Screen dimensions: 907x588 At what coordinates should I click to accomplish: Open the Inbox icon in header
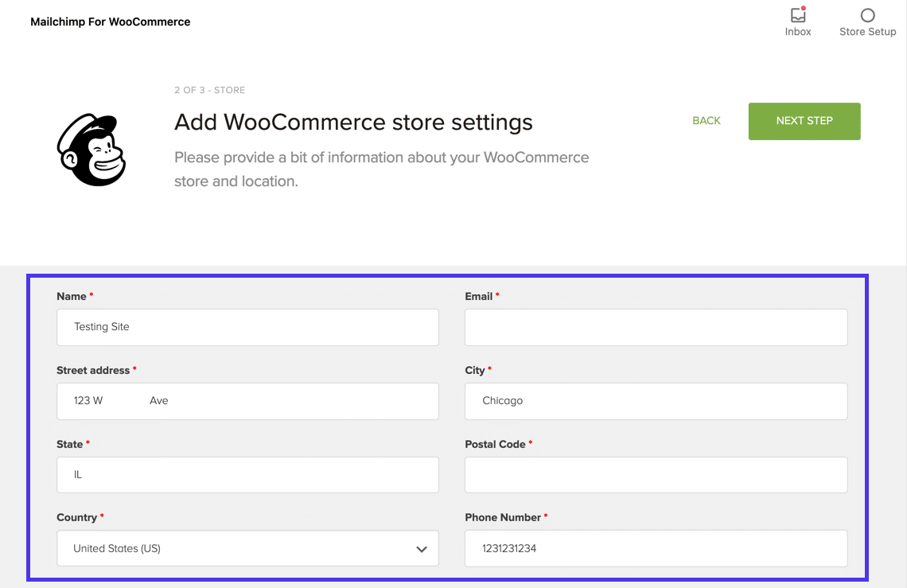tap(798, 16)
